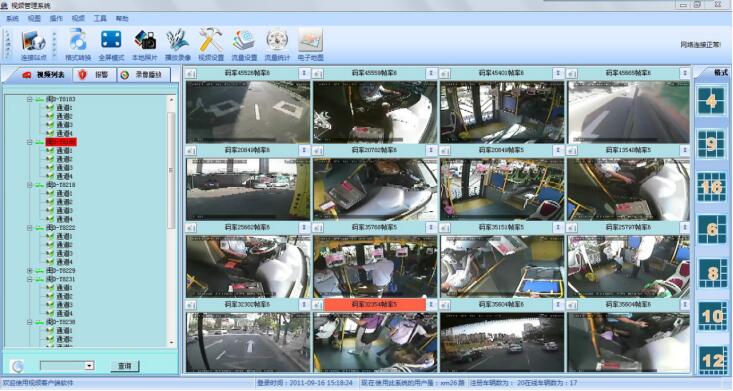The height and width of the screenshot is (391, 733).
Task: Click the 通道1 channel icon under T8183
Action: [x=50, y=108]
